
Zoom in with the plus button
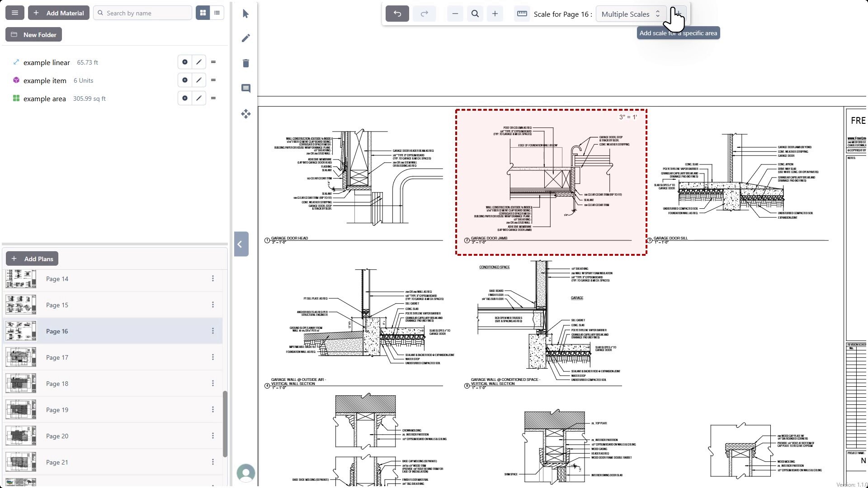(x=495, y=14)
